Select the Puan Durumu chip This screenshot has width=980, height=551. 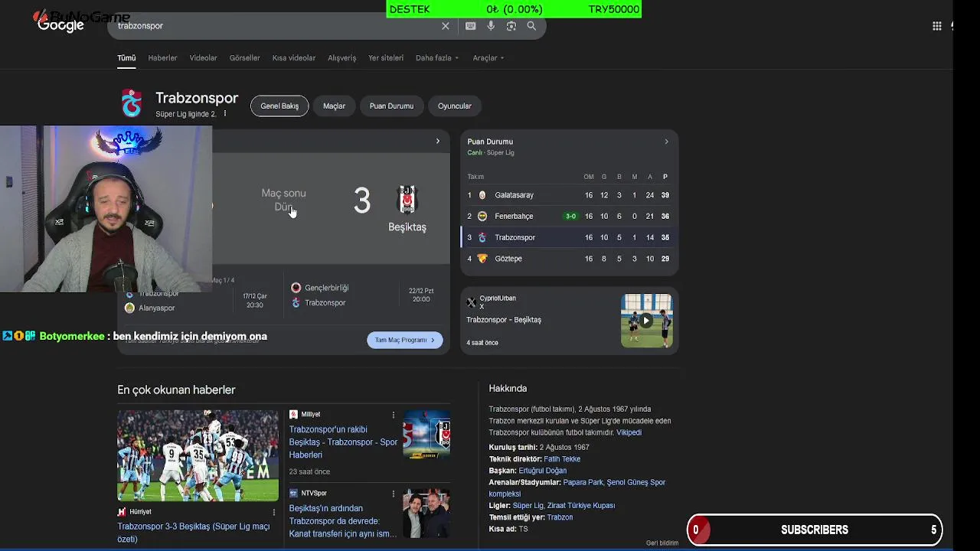pyautogui.click(x=391, y=106)
